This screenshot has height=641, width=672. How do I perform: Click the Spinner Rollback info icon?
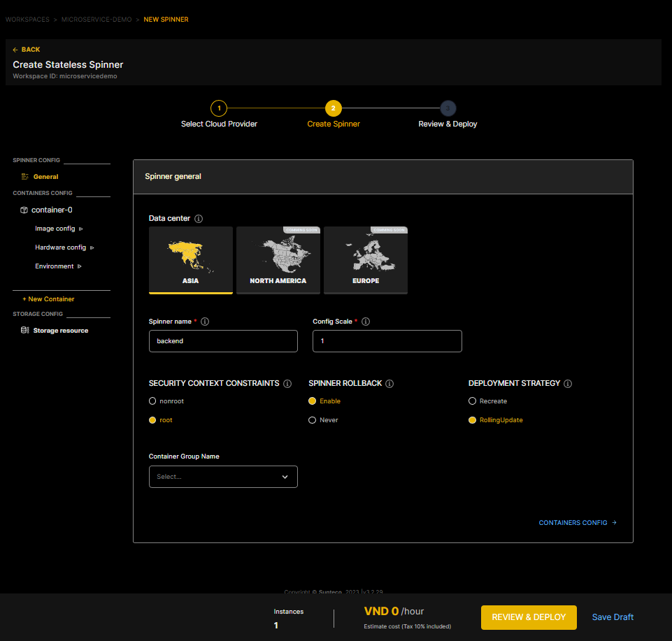click(x=389, y=384)
